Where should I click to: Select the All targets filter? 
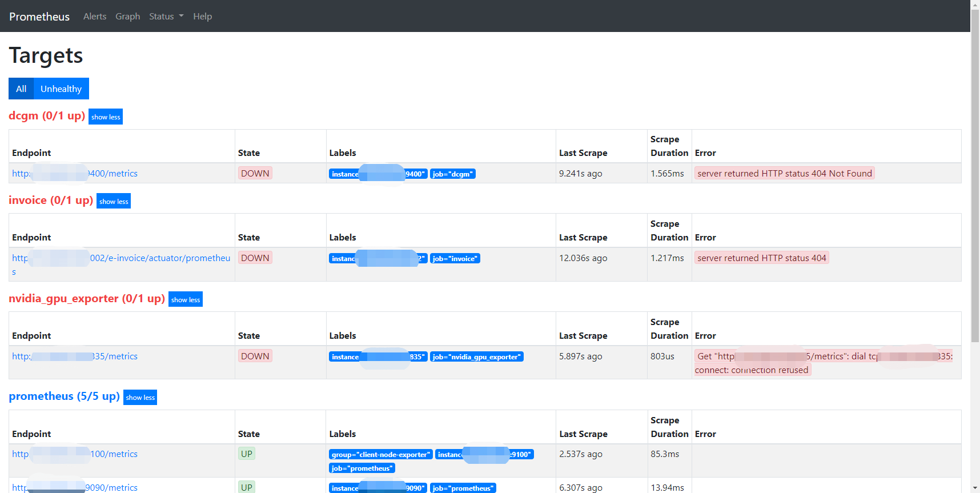21,89
